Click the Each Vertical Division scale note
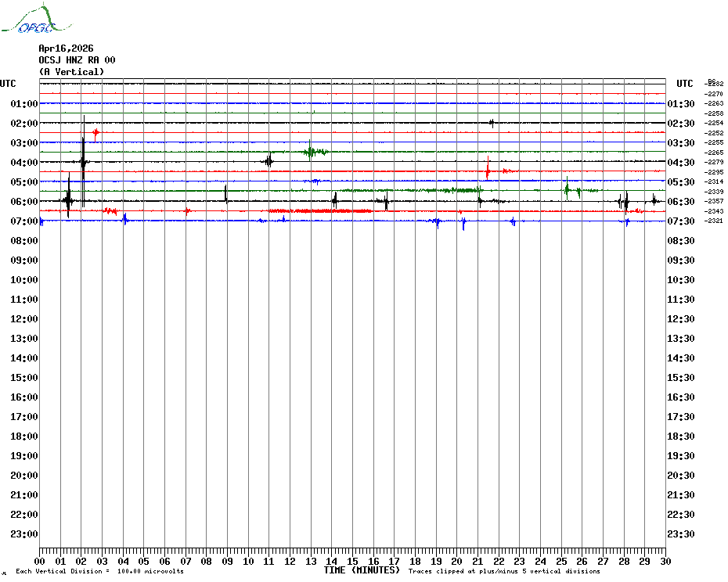The width and height of the screenshot is (728, 582). 99,571
